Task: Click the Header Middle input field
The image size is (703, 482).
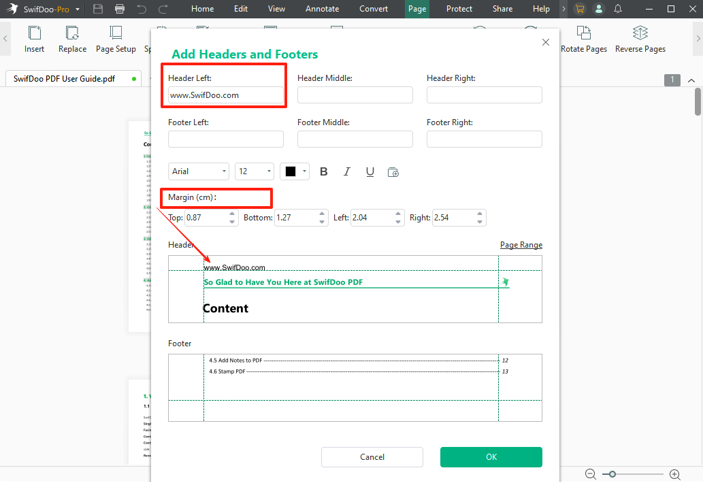Action: click(x=355, y=95)
